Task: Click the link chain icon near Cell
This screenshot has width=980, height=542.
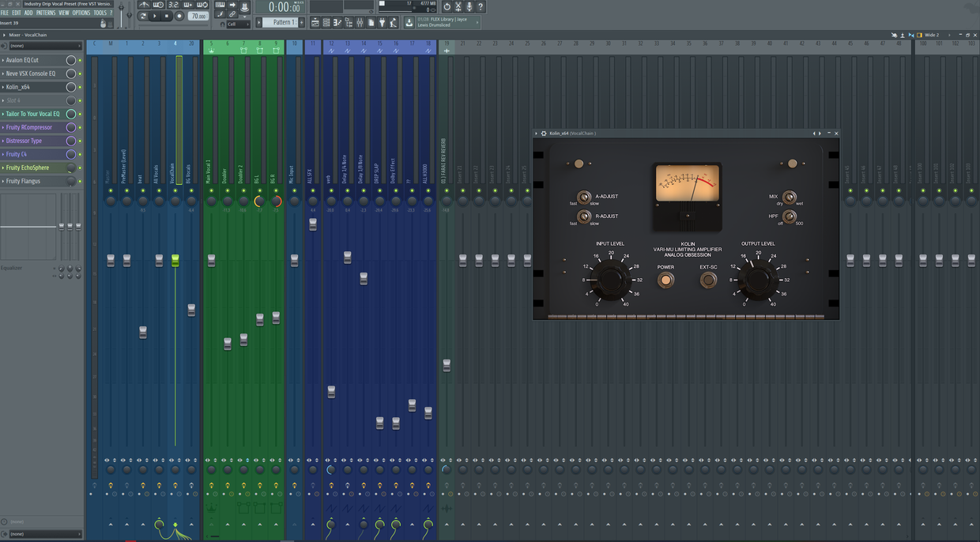Action: point(232,14)
